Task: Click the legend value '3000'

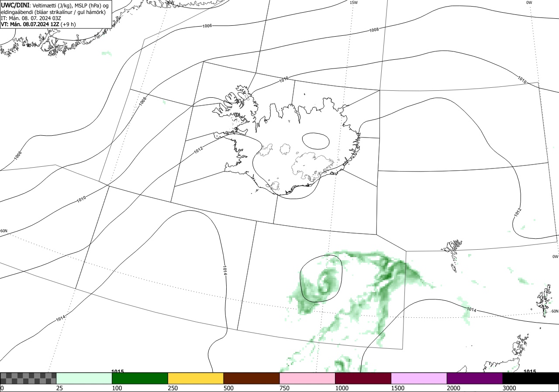Action: point(510,388)
